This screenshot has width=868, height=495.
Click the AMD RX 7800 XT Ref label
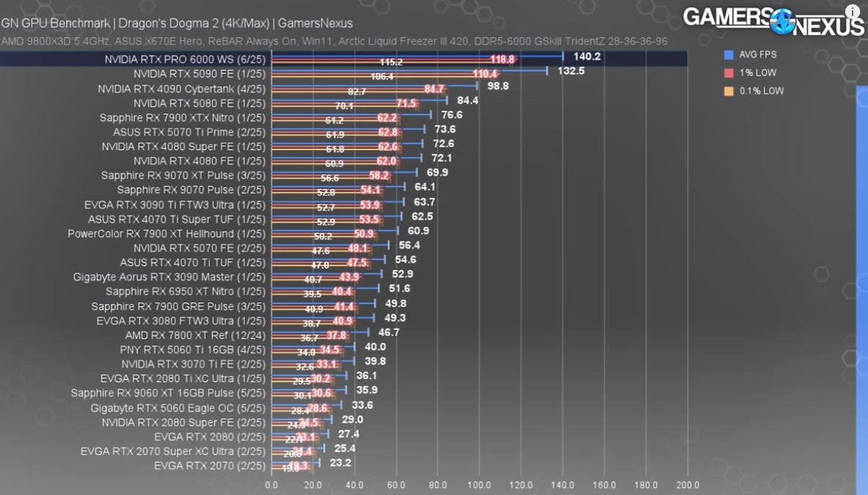click(x=196, y=335)
